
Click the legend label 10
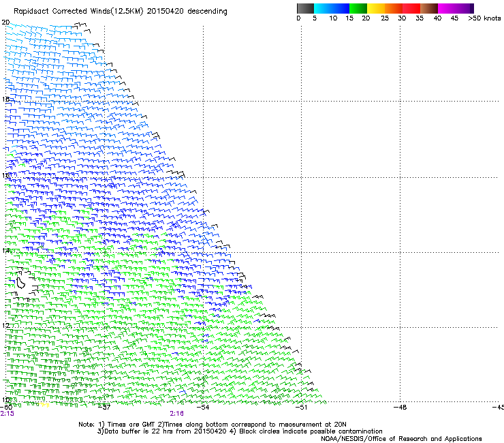click(333, 18)
